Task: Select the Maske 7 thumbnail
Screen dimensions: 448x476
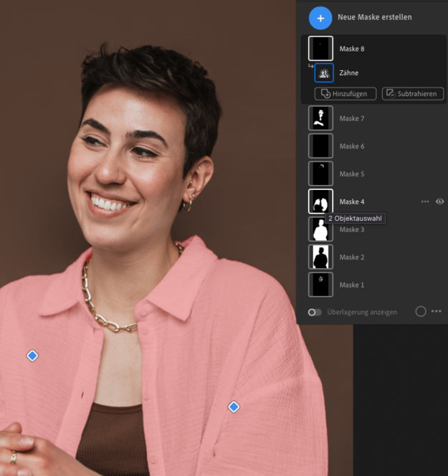Action: point(320,118)
